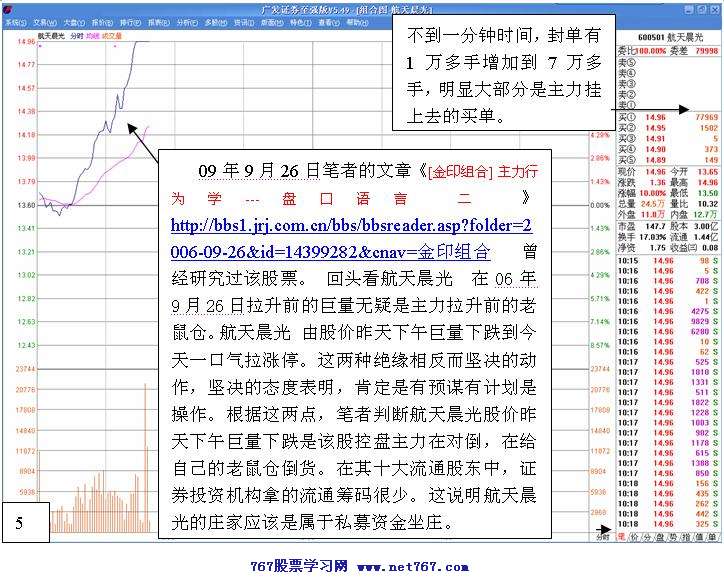Open the 大盘(Y) menu

click(x=74, y=22)
